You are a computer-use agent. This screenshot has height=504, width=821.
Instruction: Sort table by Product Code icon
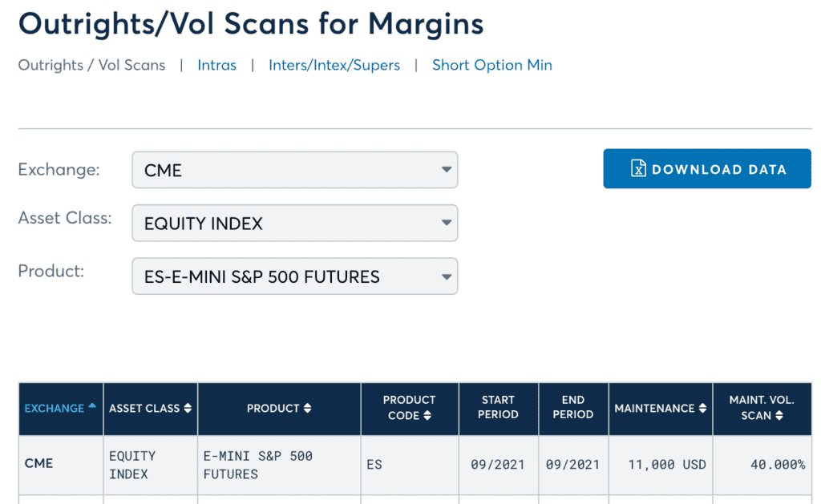427,416
